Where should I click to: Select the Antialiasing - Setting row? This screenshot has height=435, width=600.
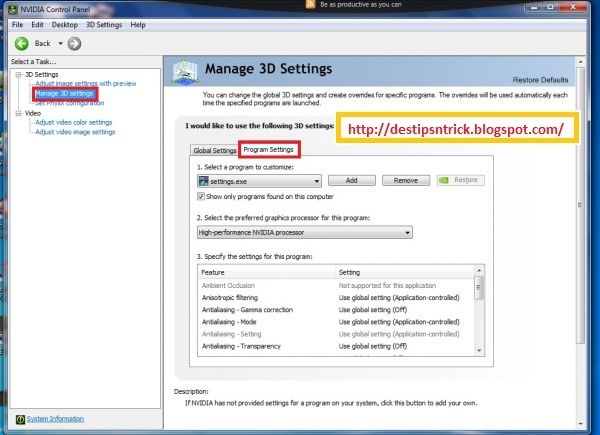337,334
